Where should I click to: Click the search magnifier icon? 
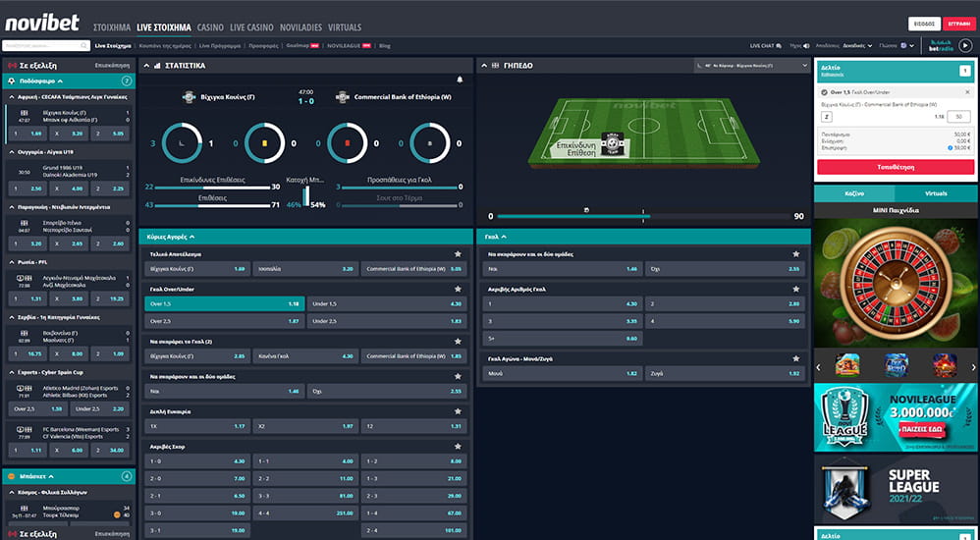point(83,45)
